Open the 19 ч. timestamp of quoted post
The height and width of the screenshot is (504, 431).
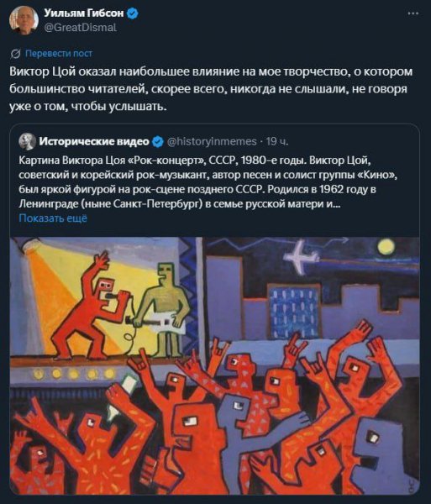277,141
